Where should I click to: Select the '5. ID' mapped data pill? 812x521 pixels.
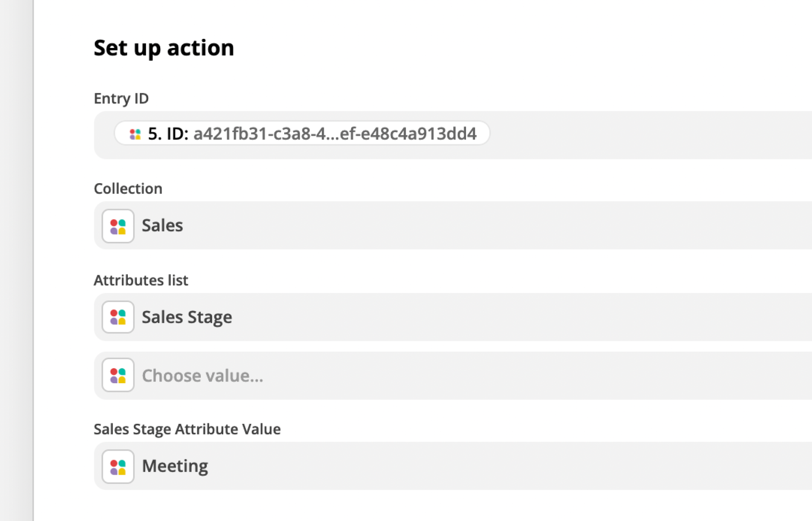[x=302, y=133]
